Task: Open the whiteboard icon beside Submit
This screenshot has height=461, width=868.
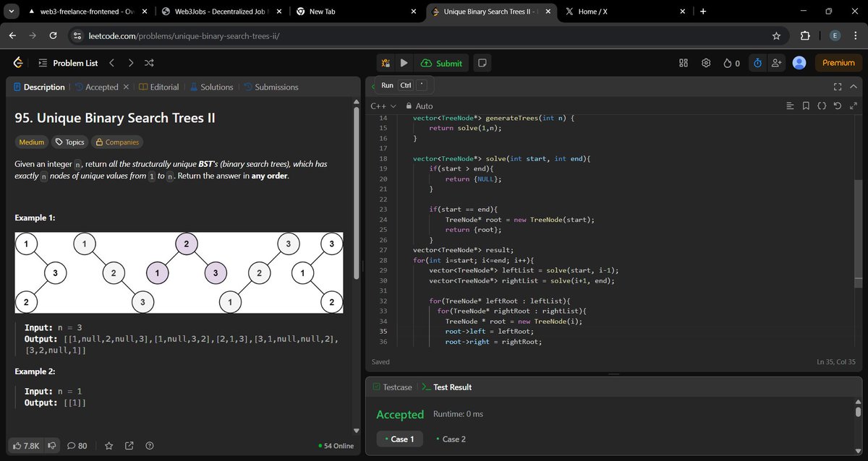Action: click(481, 63)
